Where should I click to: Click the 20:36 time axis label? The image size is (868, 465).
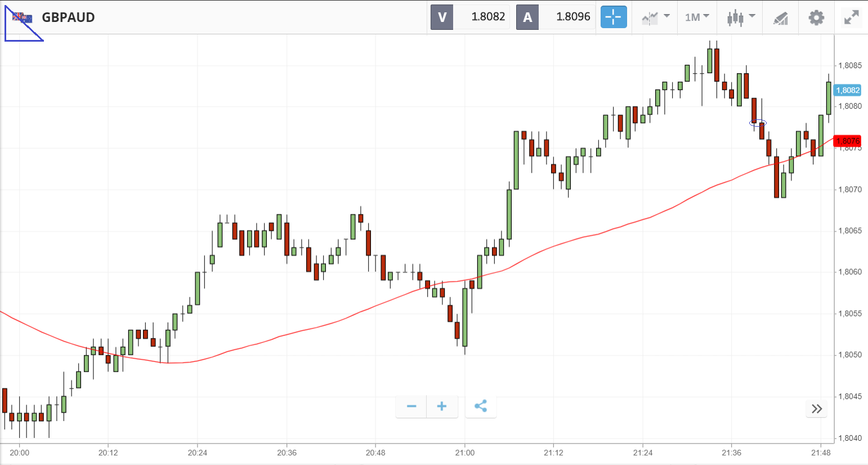click(287, 453)
